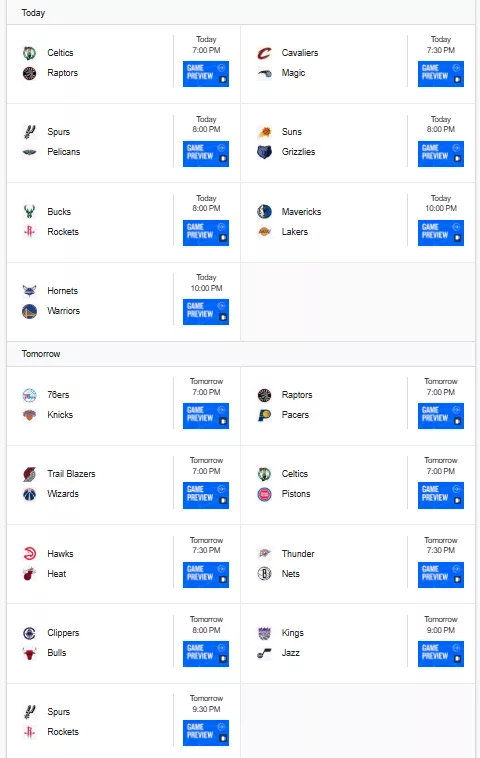Select the Grizzlies bear logo
Screen dimensions: 480x758
pos(264,152)
